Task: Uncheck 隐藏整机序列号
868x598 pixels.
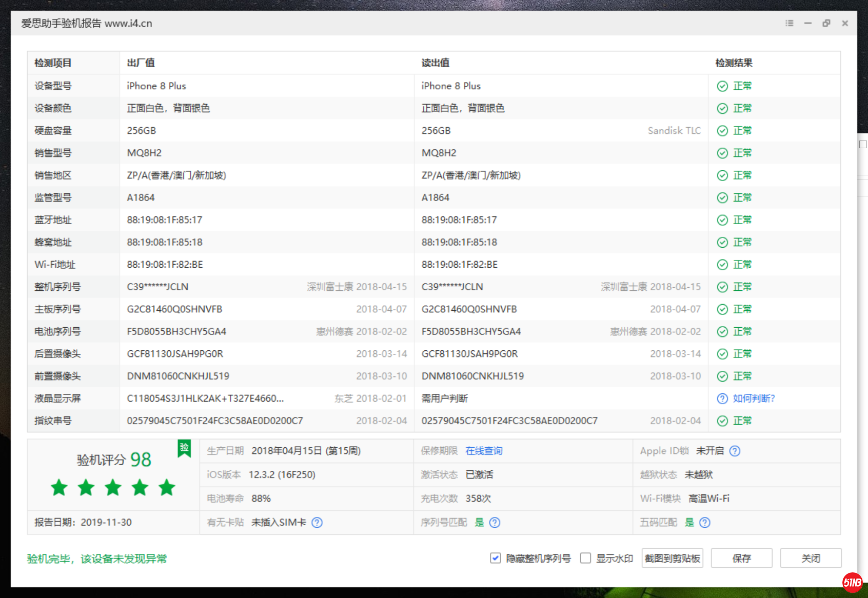Action: coord(496,558)
